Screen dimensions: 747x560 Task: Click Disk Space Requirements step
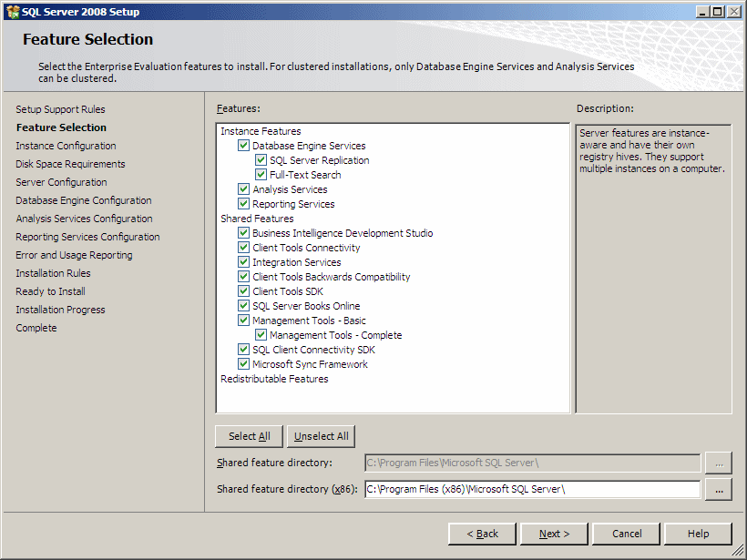point(70,164)
